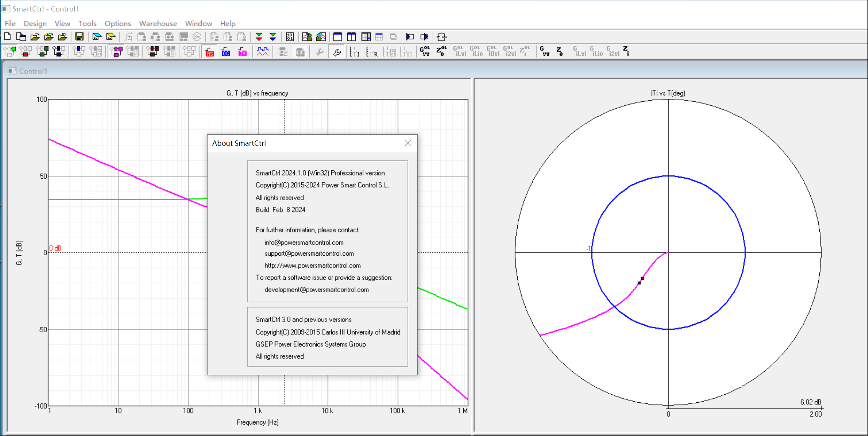Open the Help menu

[x=227, y=23]
